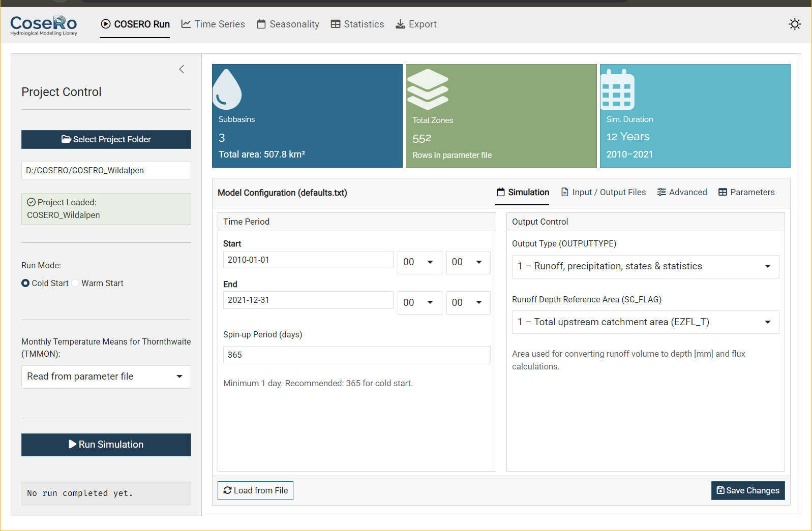This screenshot has height=531, width=812.
Task: Click the Save Changes button
Action: pyautogui.click(x=747, y=490)
